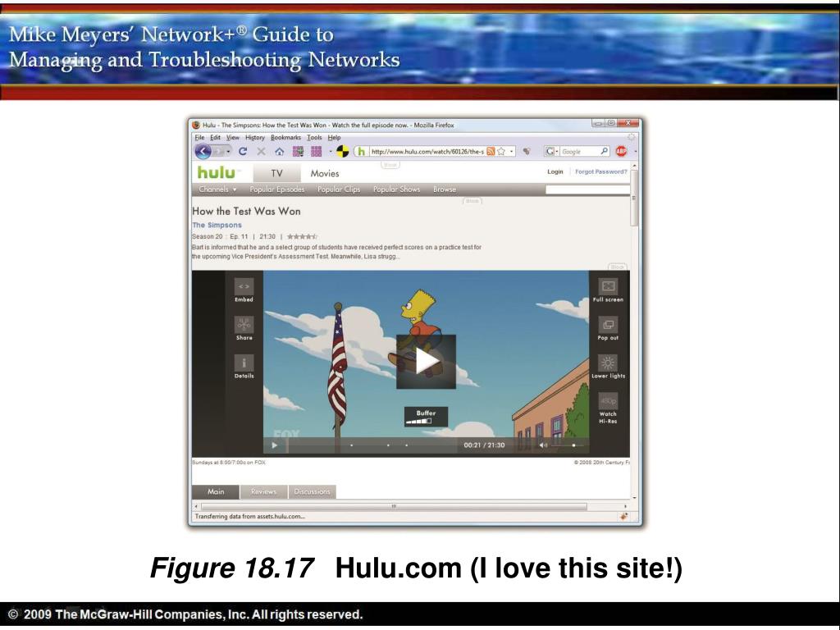Image resolution: width=840 pixels, height=630 pixels.
Task: Click the stop loading X icon
Action: coord(261,152)
